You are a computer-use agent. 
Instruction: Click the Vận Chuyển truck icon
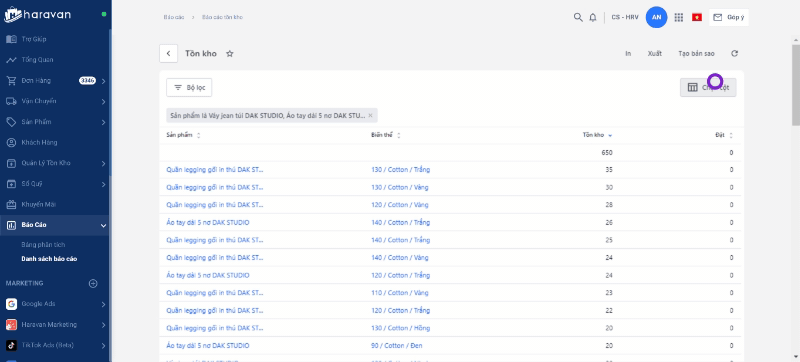(11, 101)
